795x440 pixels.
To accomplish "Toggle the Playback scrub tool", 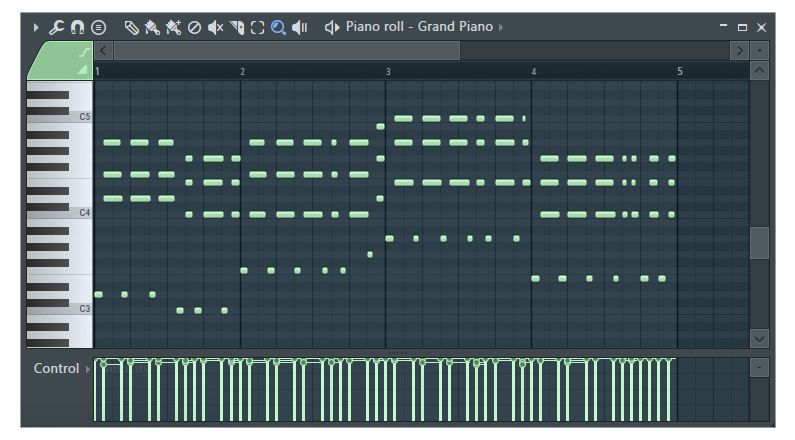I will coord(300,27).
